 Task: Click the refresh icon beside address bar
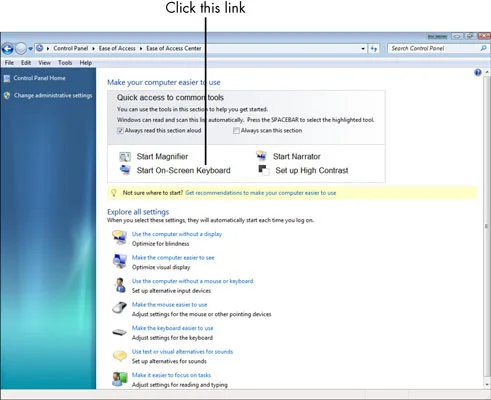374,49
